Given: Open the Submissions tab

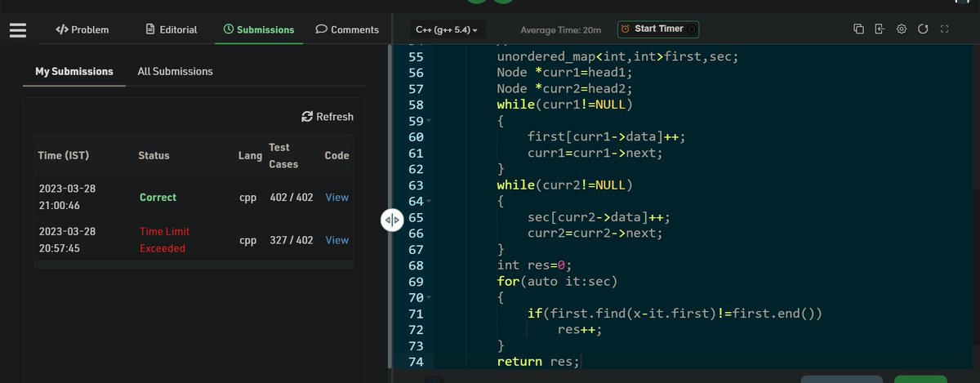Looking at the screenshot, I should [x=259, y=29].
